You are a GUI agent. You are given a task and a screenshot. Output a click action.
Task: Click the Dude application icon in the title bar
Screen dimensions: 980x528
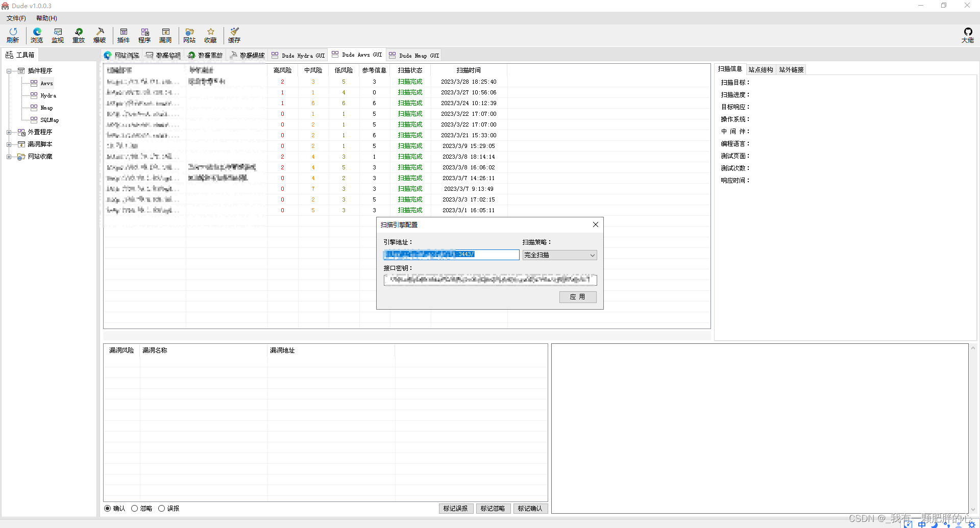click(x=5, y=6)
